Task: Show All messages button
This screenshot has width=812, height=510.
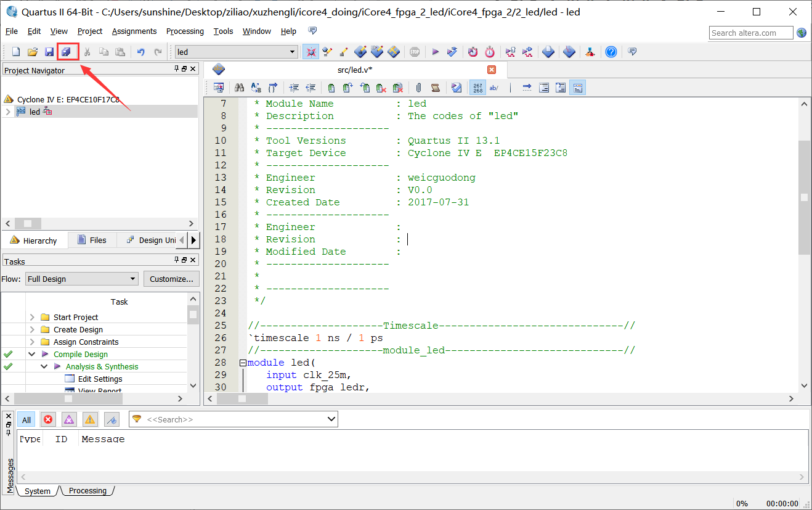Action: click(26, 419)
